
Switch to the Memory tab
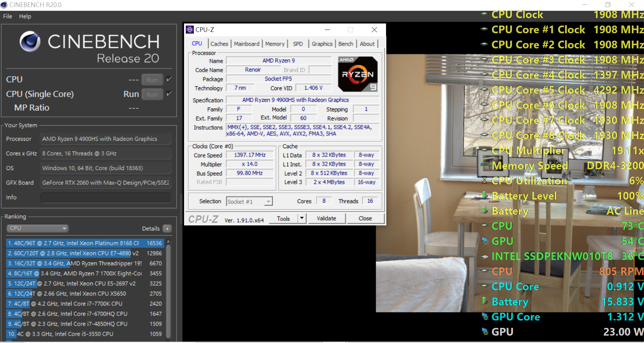275,44
